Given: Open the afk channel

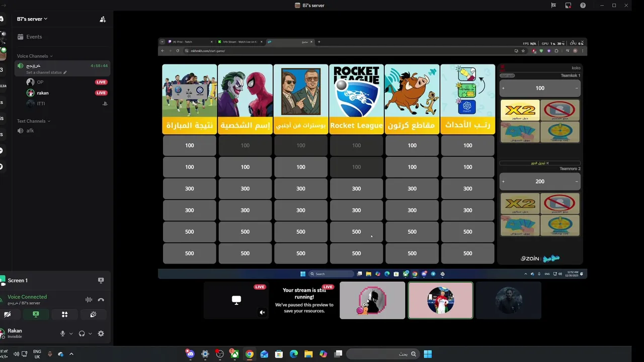Looking at the screenshot, I should point(62,131).
